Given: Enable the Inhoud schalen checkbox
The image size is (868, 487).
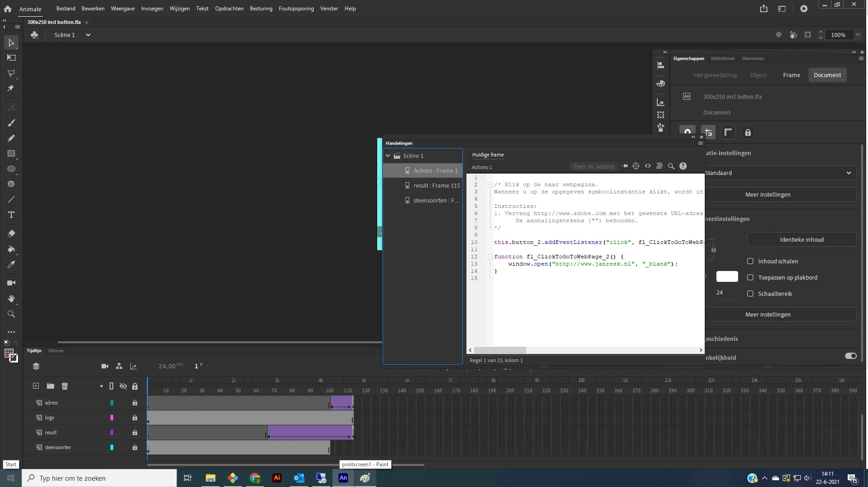Looking at the screenshot, I should pyautogui.click(x=750, y=261).
